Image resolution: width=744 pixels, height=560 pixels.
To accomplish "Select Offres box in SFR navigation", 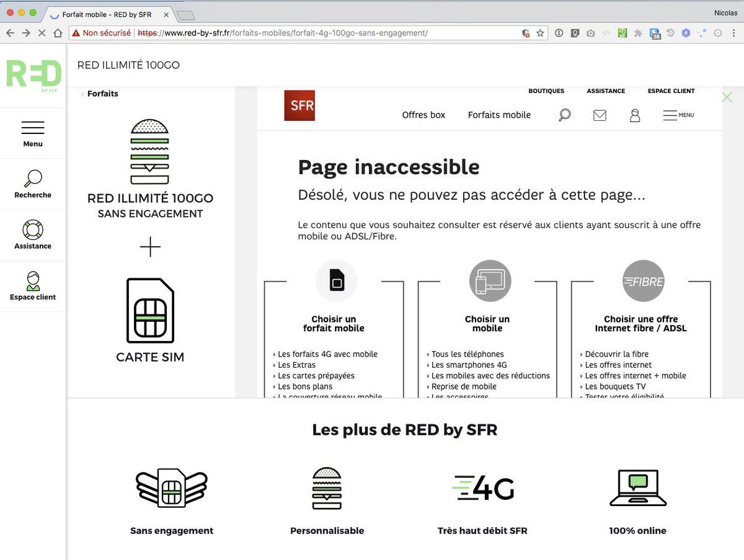I will click(x=423, y=115).
